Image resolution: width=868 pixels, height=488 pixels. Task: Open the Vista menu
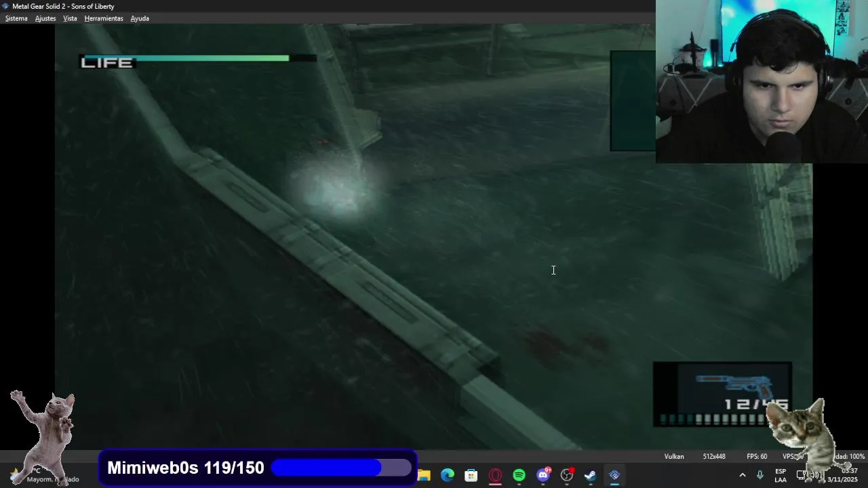[70, 18]
